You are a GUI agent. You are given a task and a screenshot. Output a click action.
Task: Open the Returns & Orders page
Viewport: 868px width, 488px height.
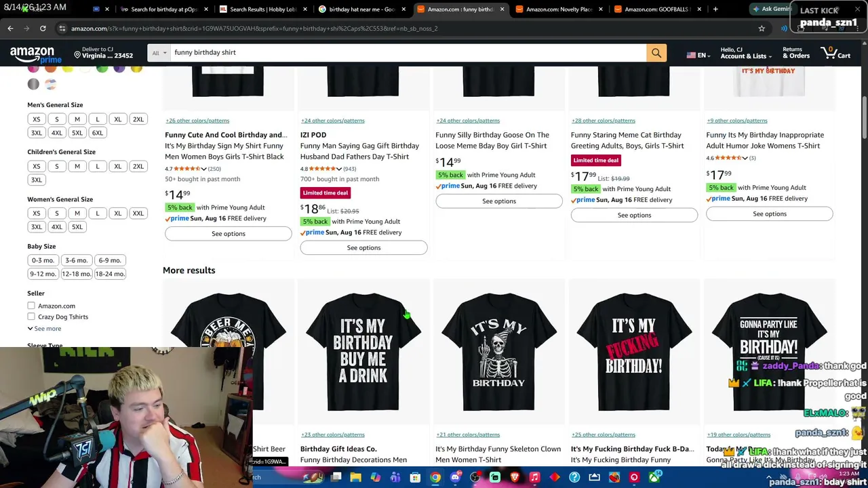click(796, 53)
